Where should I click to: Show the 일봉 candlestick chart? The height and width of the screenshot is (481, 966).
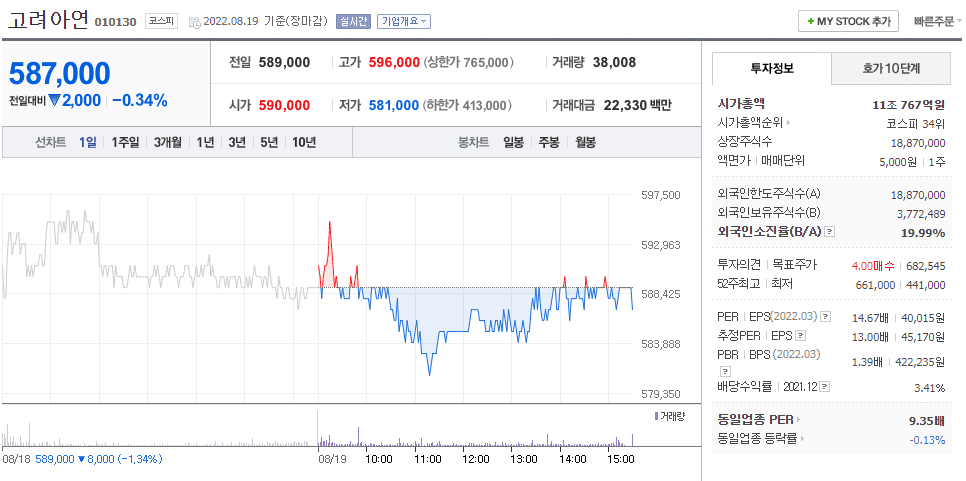pyautogui.click(x=513, y=142)
